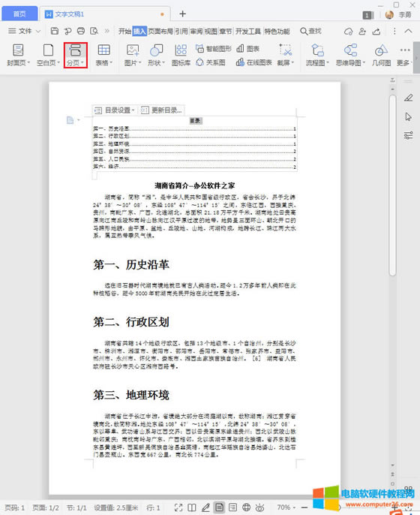This screenshot has height=515, width=420.
Task: Open 图标库 icon library
Action: pos(181,55)
